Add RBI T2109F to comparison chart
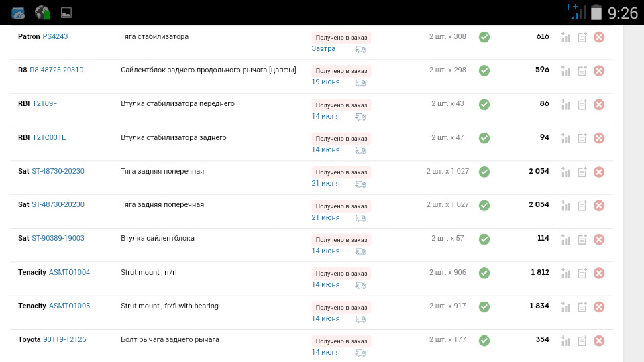Screen dimensions: 644x362 (566, 105)
